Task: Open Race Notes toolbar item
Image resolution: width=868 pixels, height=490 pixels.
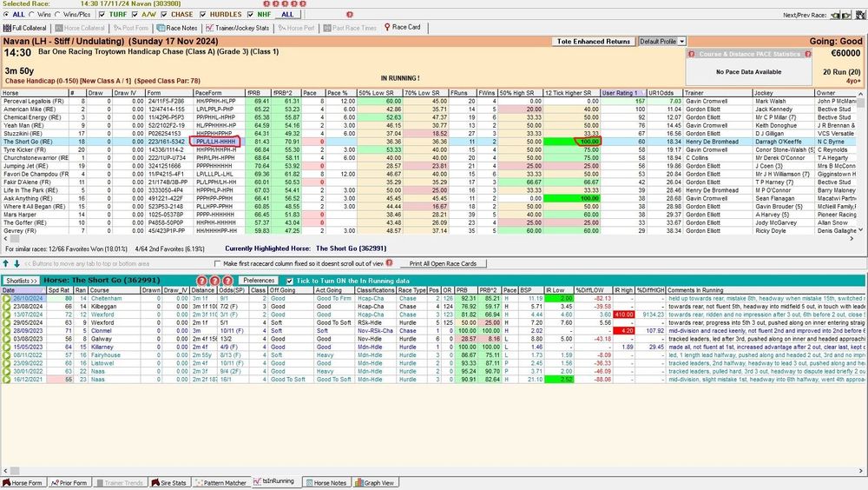Action: (x=177, y=28)
